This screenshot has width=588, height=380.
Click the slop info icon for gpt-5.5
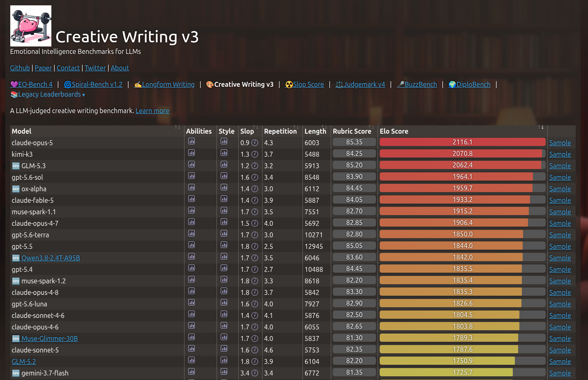click(x=255, y=246)
